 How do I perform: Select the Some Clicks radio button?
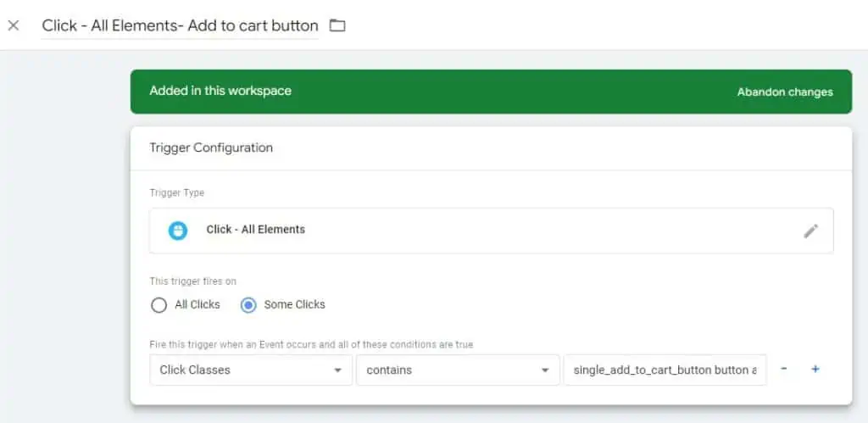click(x=248, y=305)
